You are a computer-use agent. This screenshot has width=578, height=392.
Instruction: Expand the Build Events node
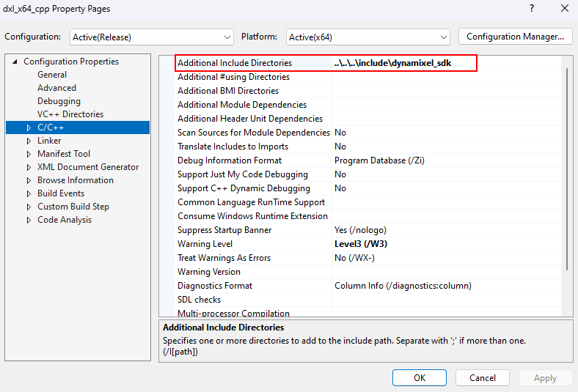click(x=29, y=193)
